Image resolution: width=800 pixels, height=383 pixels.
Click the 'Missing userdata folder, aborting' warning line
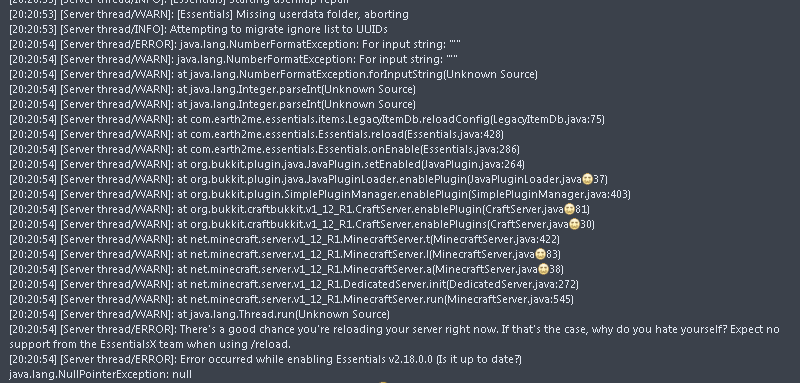(209, 14)
